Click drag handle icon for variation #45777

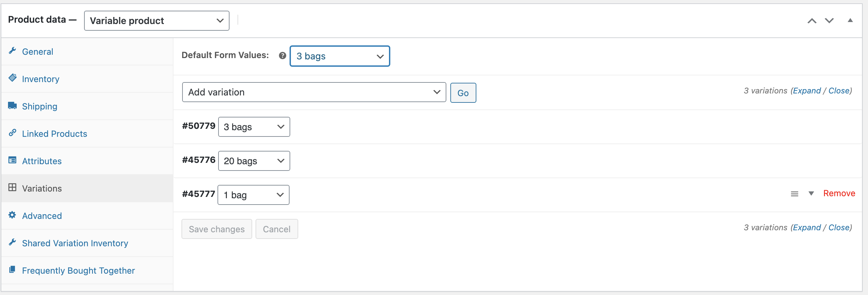[794, 194]
